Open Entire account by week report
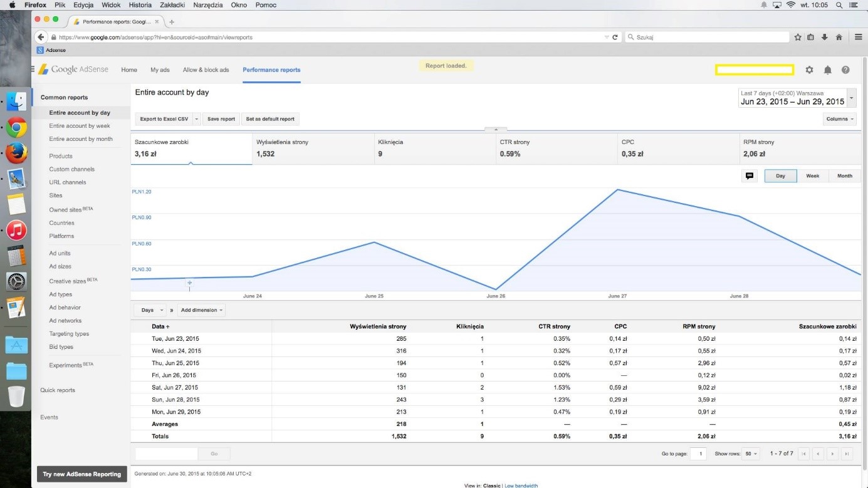 [x=80, y=126]
